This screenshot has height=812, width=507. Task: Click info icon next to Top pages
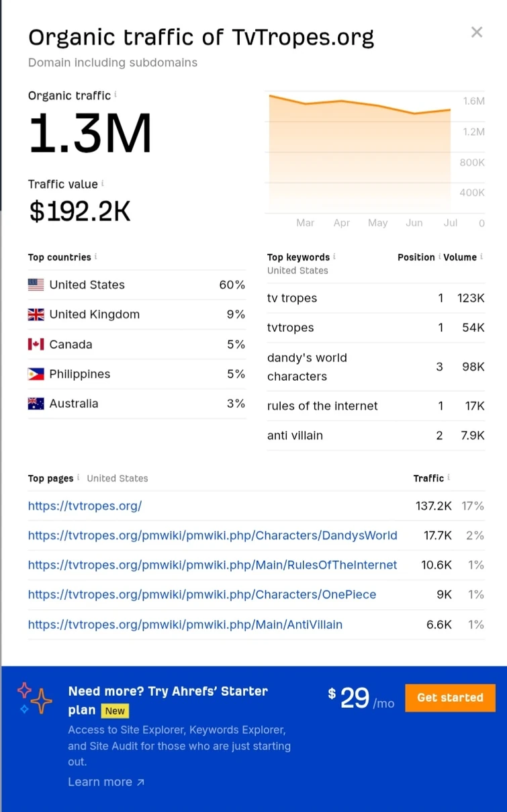[x=79, y=478]
